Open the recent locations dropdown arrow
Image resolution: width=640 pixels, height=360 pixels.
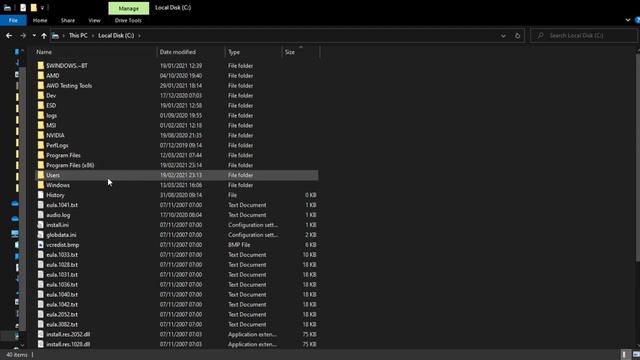(34, 36)
